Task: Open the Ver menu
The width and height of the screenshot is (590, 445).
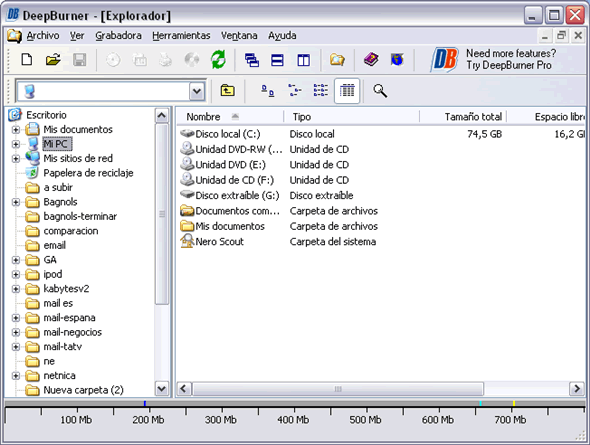Action: pos(77,36)
